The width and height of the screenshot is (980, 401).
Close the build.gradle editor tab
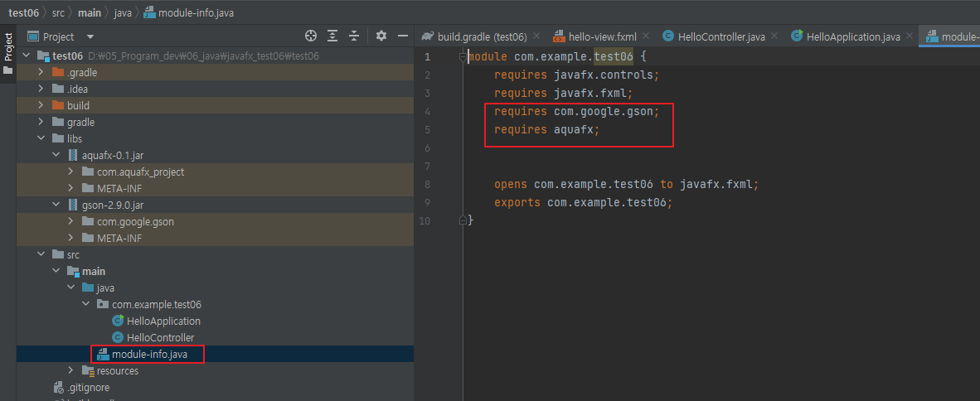tap(537, 36)
